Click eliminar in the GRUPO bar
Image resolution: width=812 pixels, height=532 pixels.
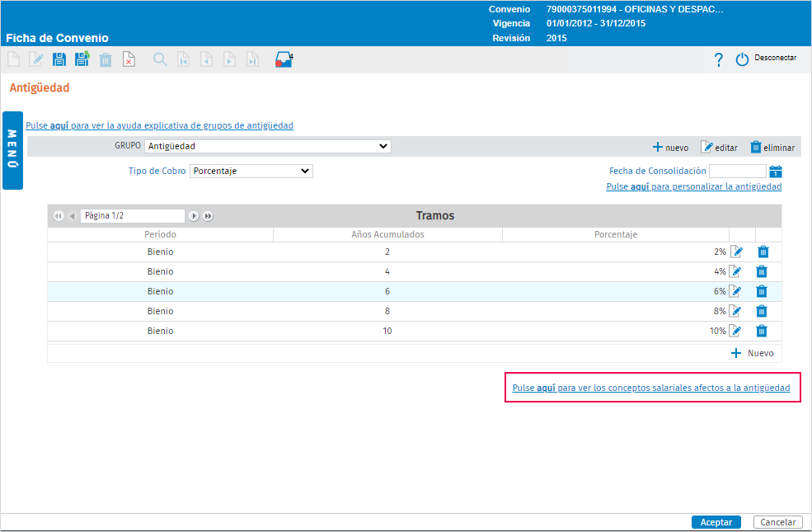772,148
